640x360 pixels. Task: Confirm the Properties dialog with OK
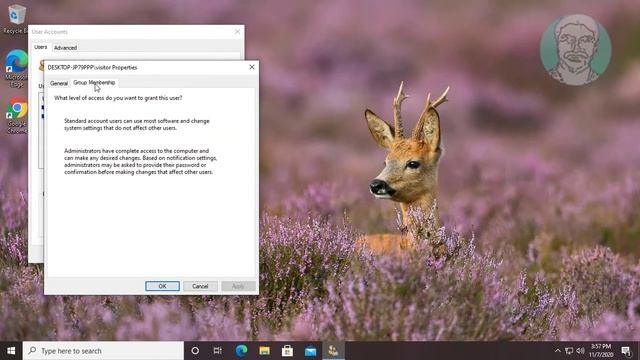tap(162, 286)
